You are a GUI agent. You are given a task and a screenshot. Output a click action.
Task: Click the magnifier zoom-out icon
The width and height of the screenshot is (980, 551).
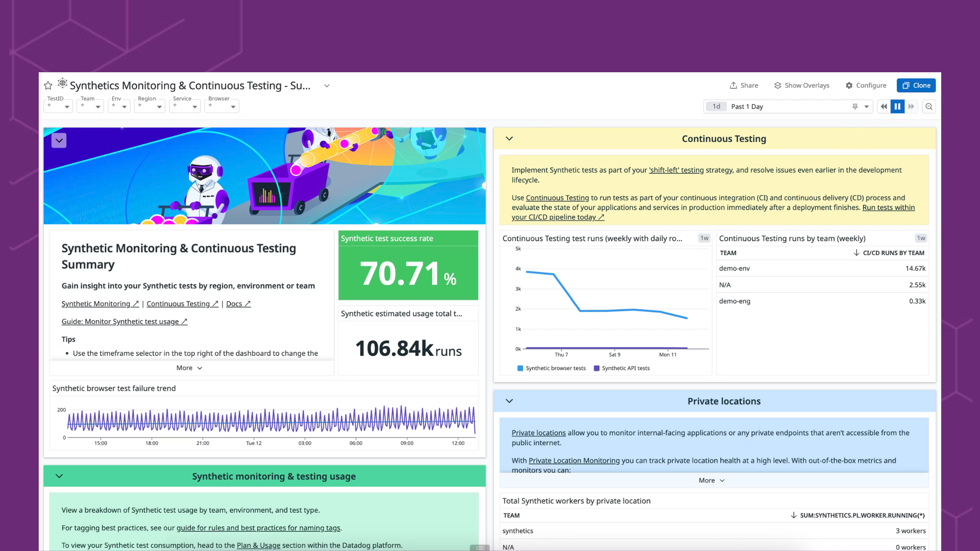tap(929, 106)
